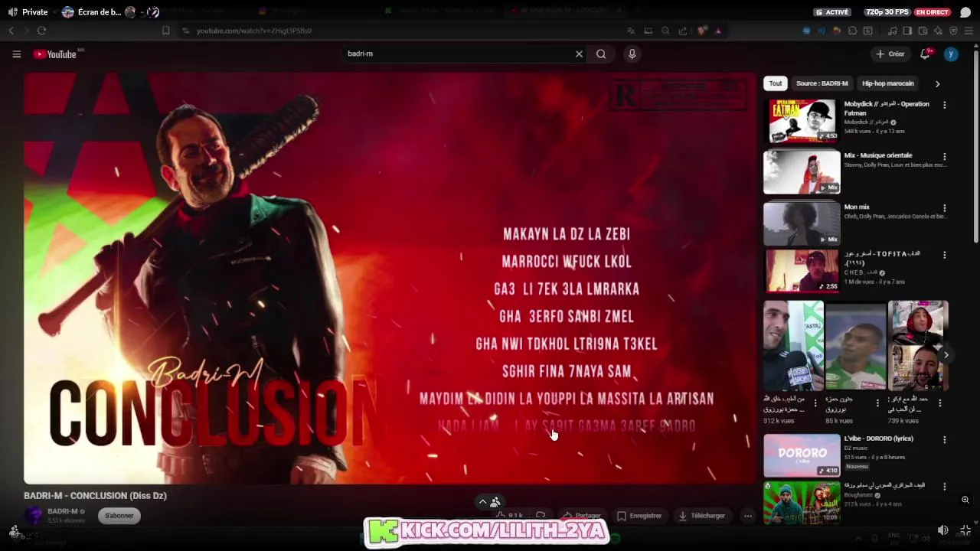Viewport: 980px width, 551px height.
Task: Open options for L'vibe - DORORO video
Action: 944,440
